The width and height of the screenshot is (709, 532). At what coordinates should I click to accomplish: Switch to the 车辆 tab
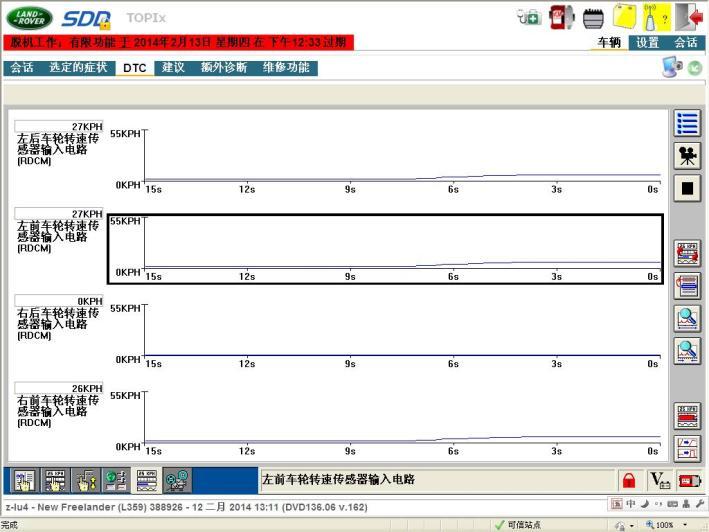609,42
